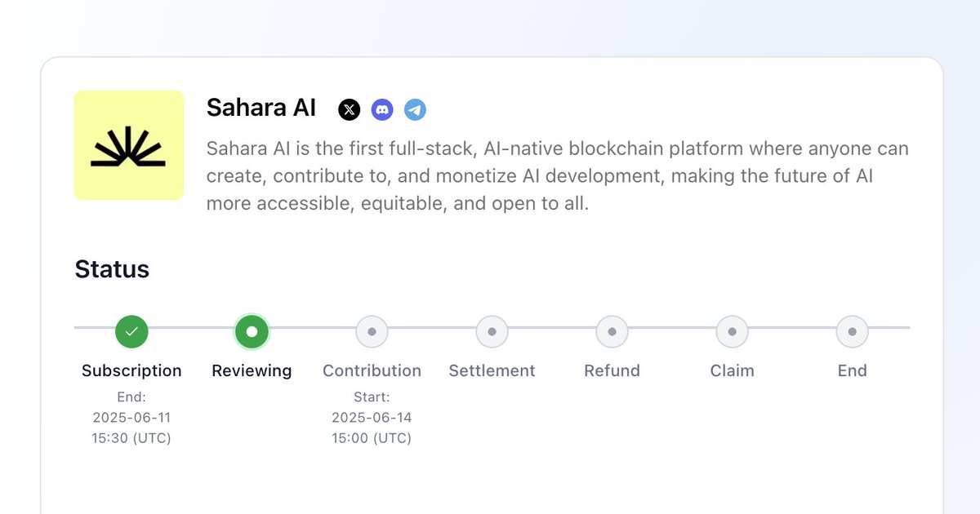The width and height of the screenshot is (980, 514).
Task: Click the Contribution label text
Action: pyautogui.click(x=372, y=370)
